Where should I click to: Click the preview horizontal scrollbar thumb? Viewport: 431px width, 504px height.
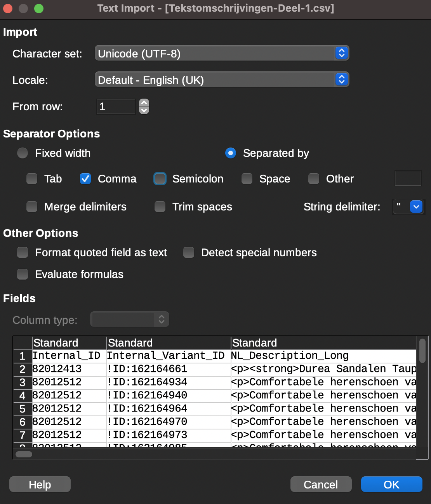click(x=24, y=454)
